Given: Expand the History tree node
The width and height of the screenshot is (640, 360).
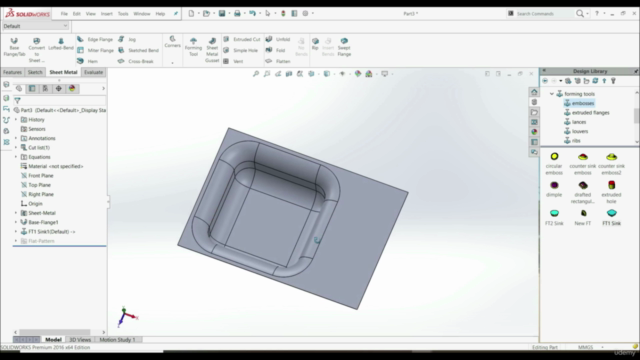Looking at the screenshot, I should coord(16,120).
